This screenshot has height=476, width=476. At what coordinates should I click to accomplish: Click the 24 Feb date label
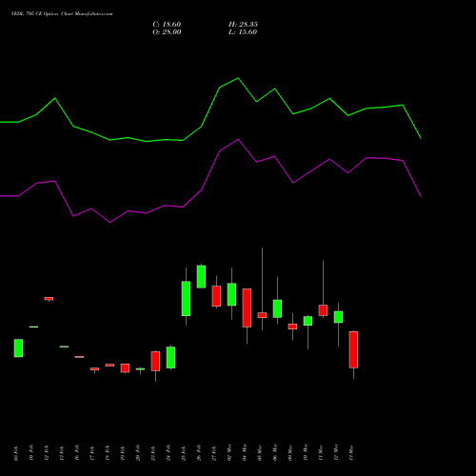click(169, 452)
